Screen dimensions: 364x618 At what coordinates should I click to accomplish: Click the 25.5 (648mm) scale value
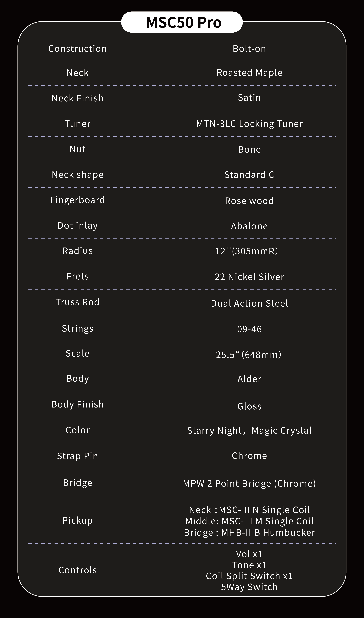(x=248, y=355)
